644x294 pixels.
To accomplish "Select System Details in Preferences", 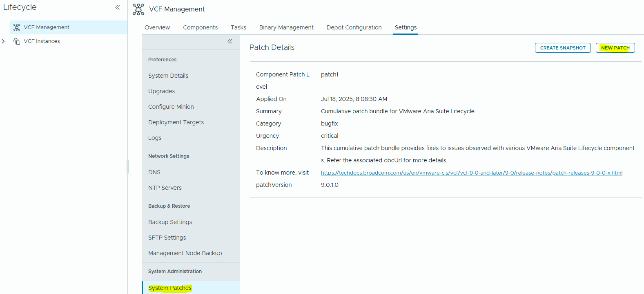I will (x=168, y=76).
